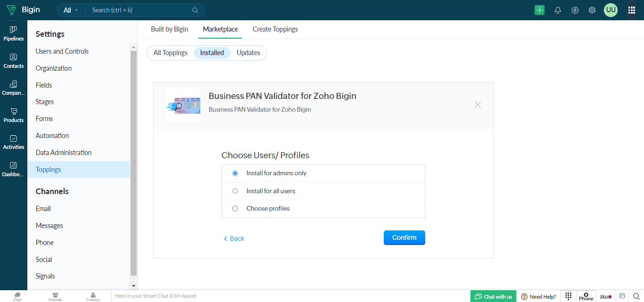Open the apps grid launcher

click(x=632, y=10)
